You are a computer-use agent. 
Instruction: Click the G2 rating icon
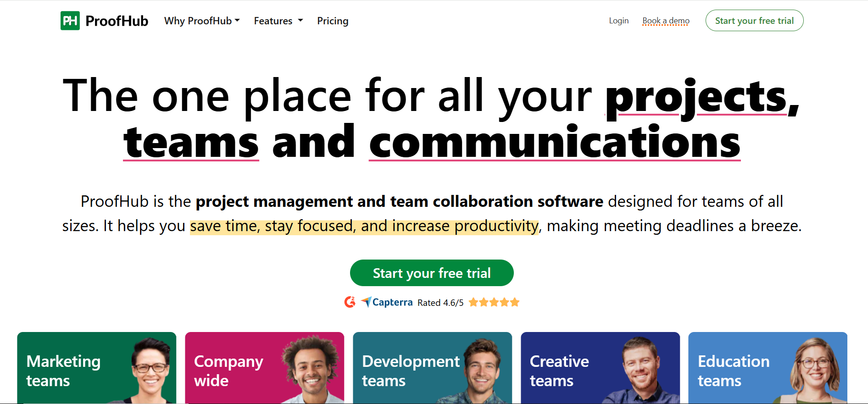coord(350,302)
